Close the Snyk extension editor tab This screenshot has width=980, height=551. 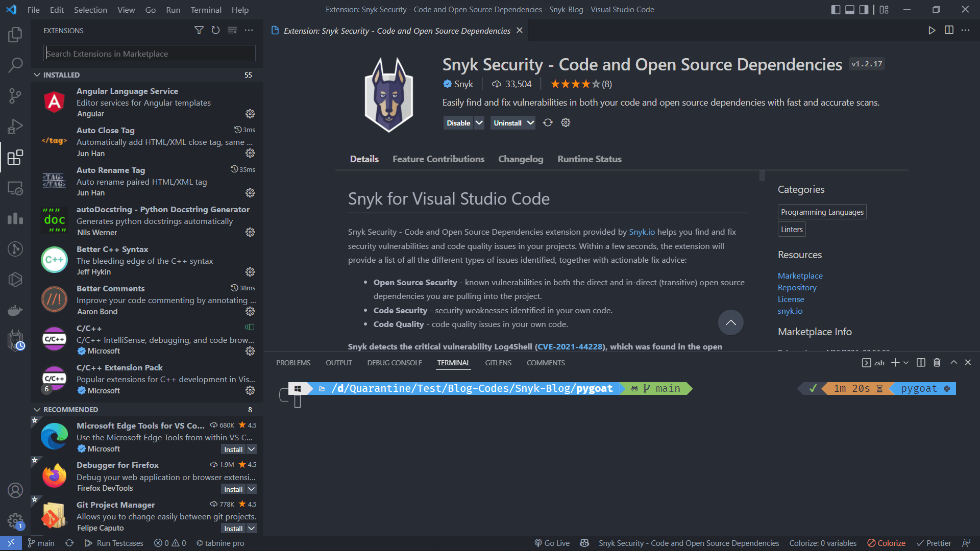[519, 31]
